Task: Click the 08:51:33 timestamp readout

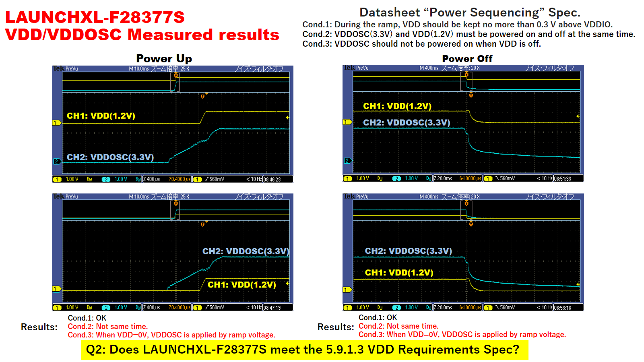Action: [563, 179]
